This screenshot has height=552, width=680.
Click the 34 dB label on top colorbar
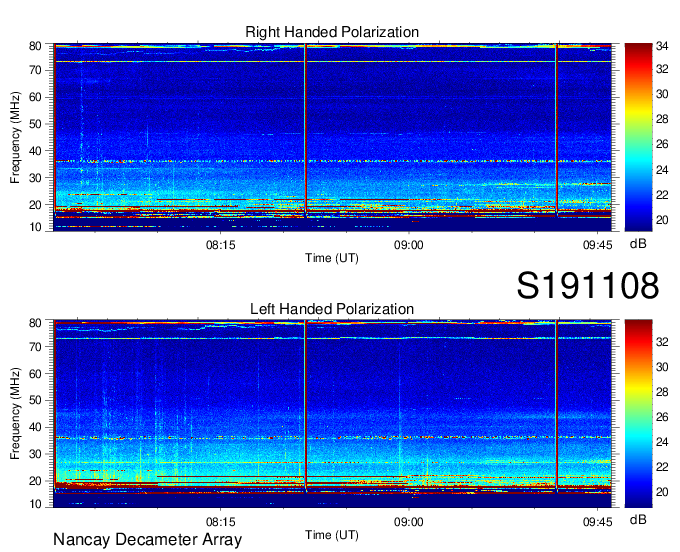pyautogui.click(x=662, y=46)
